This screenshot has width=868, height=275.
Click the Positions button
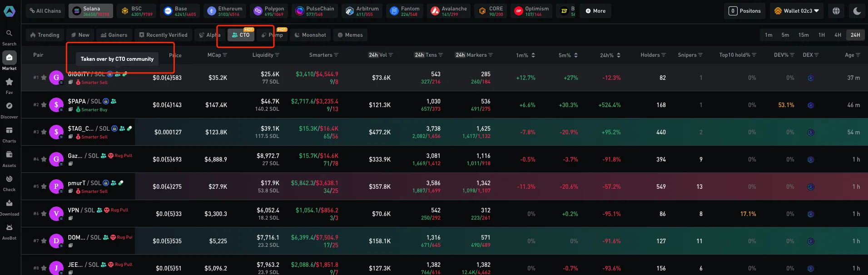point(744,11)
